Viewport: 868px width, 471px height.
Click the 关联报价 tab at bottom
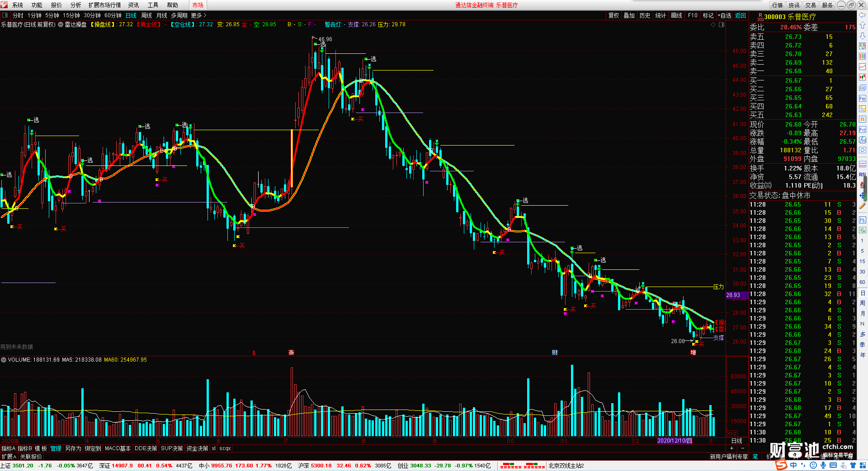[x=31, y=457]
